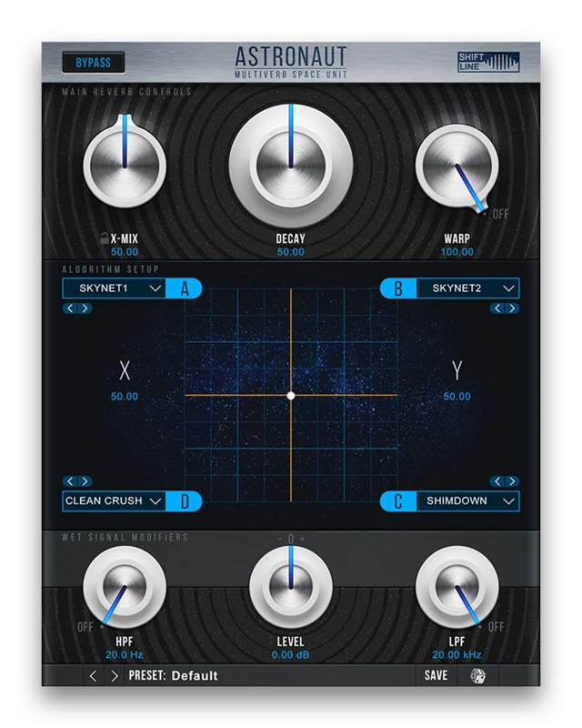The height and width of the screenshot is (728, 582).
Task: Click the LPF knob
Action: 457,587
